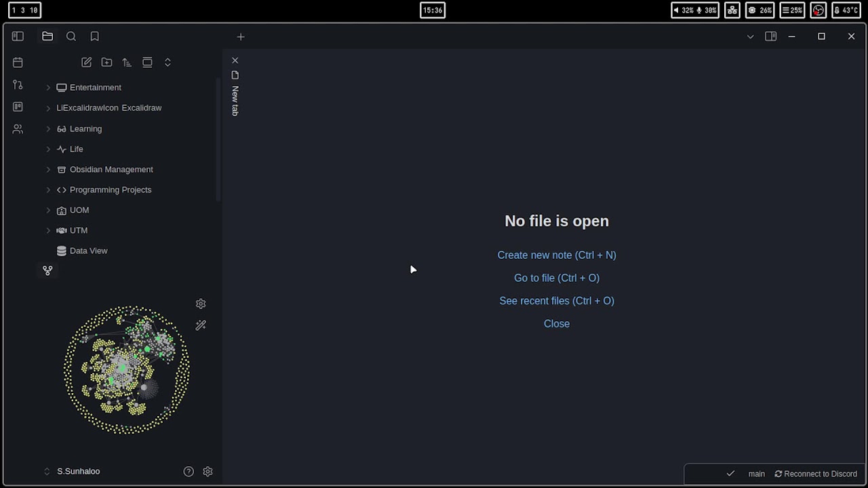Select the UOM folder row
Viewport: 868px width, 488px height.
pos(127,210)
